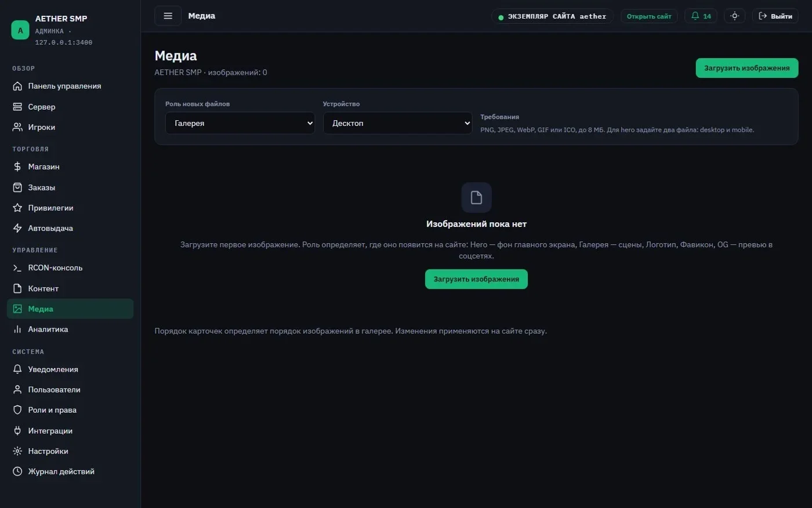This screenshot has width=812, height=508.
Task: Click the gear icon beside Настройки
Action: click(x=17, y=451)
